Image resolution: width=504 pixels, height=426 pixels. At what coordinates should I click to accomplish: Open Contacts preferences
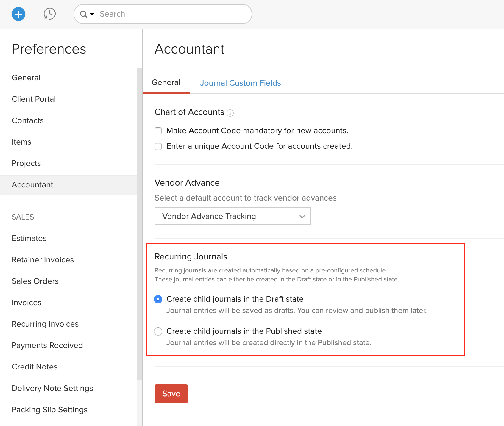click(x=28, y=120)
